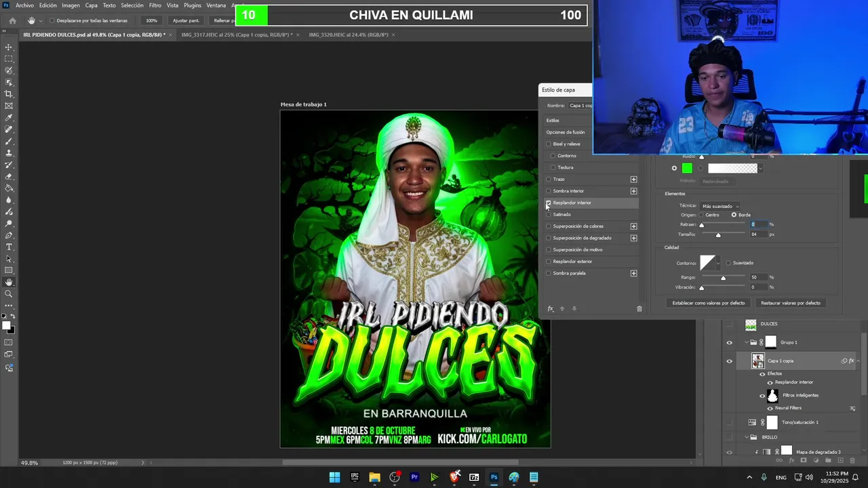Open the green glow color swatch
This screenshot has width=868, height=488.
pyautogui.click(x=687, y=168)
